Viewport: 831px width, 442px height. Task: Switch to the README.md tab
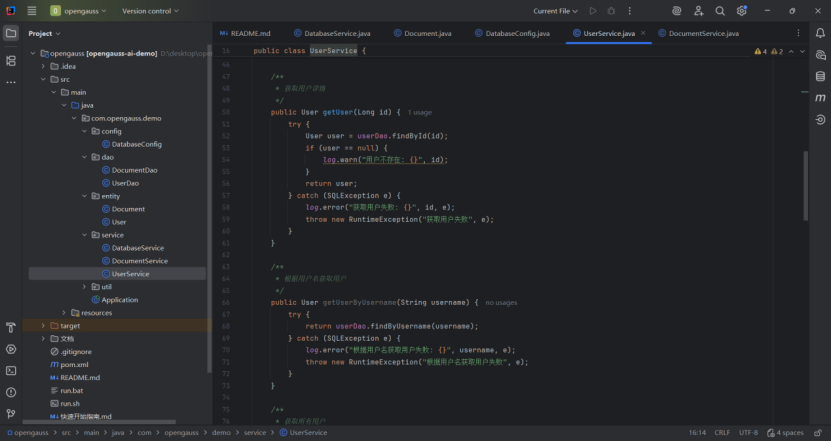coord(245,33)
